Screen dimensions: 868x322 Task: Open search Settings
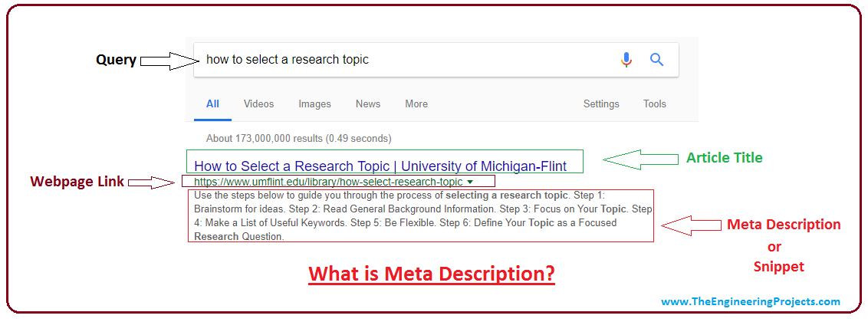601,104
